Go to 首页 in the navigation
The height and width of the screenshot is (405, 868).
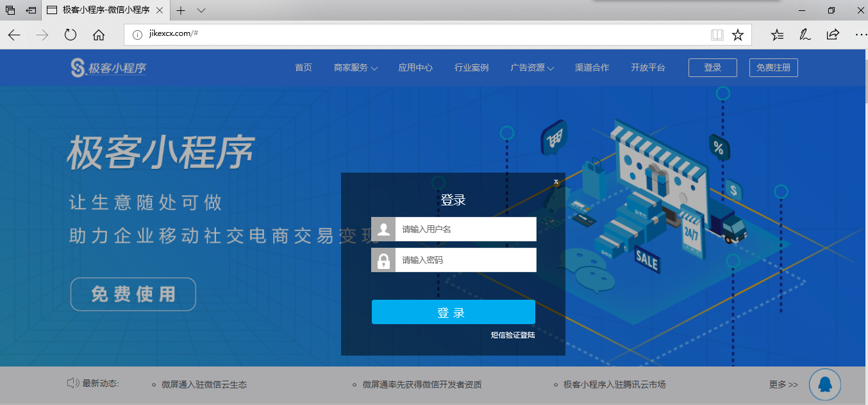(303, 67)
